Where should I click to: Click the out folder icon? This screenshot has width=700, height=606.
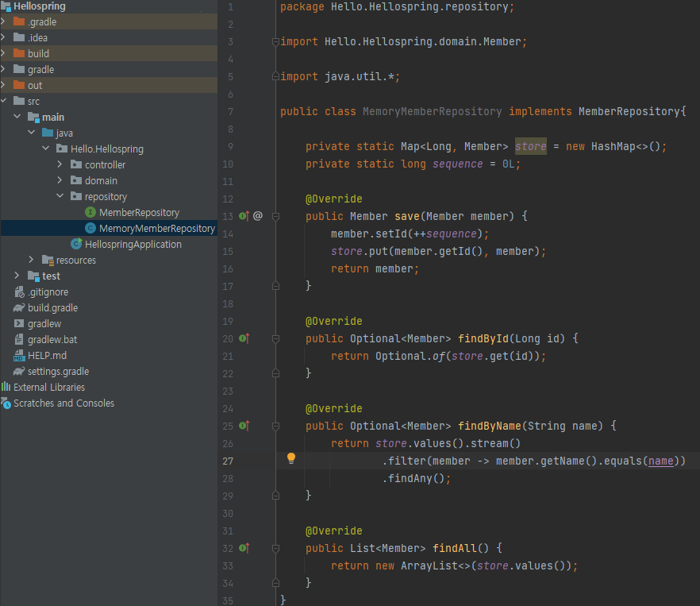click(x=19, y=85)
